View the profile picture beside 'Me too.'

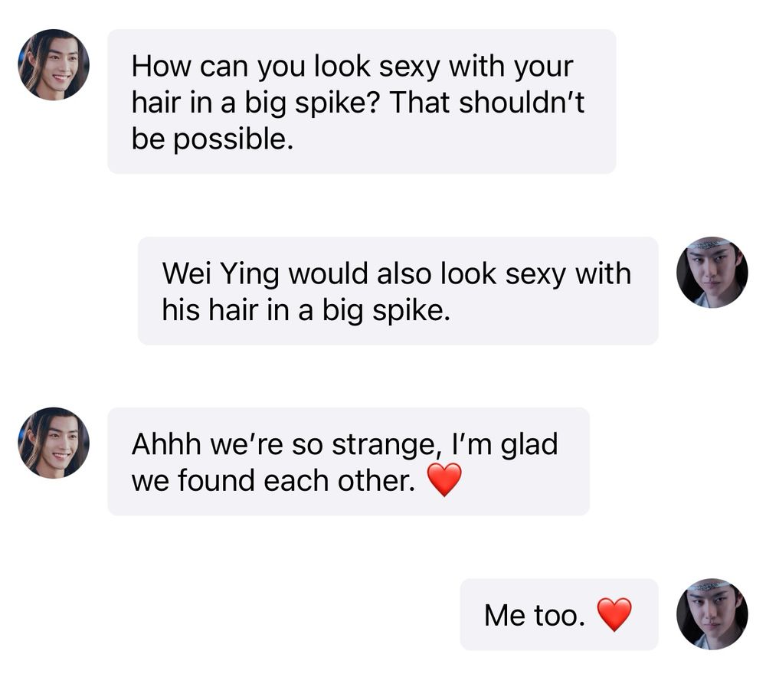[x=712, y=614]
